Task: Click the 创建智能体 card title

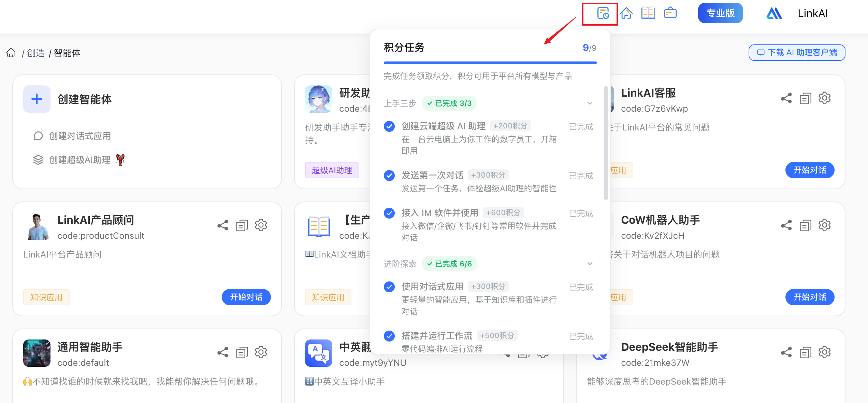Action: (84, 99)
